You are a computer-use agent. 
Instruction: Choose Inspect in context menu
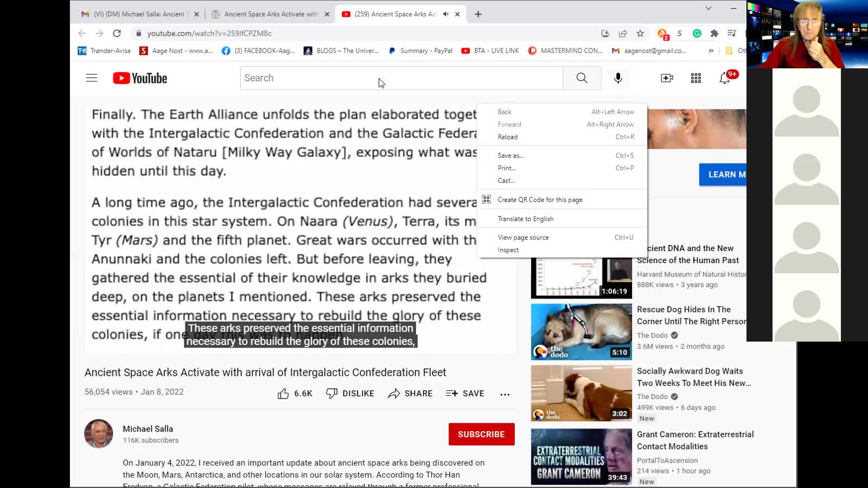point(563,250)
